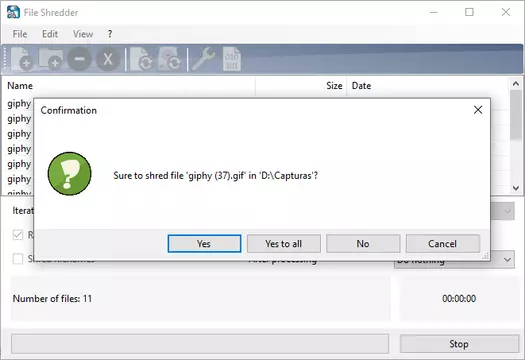Open the File menu

tap(20, 34)
